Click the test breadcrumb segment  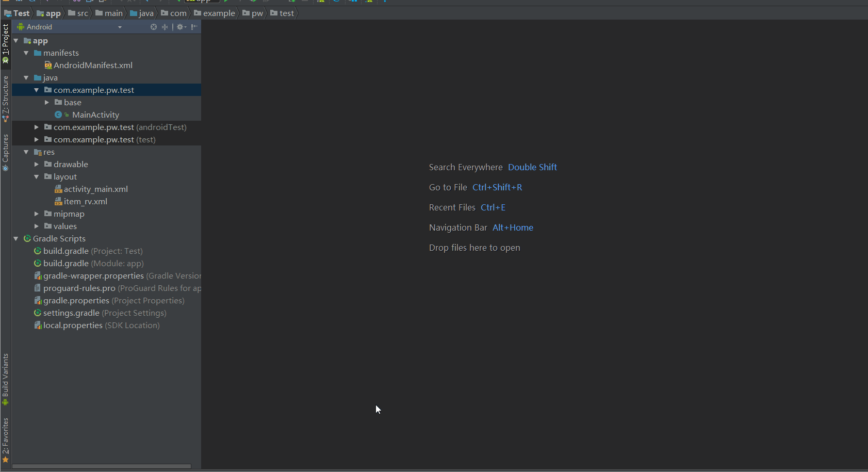282,13
